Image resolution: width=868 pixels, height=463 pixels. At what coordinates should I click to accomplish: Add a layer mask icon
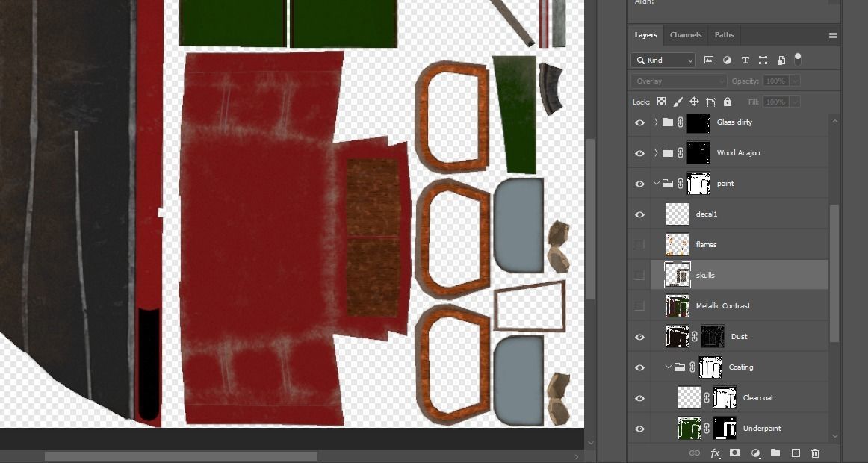click(x=734, y=453)
